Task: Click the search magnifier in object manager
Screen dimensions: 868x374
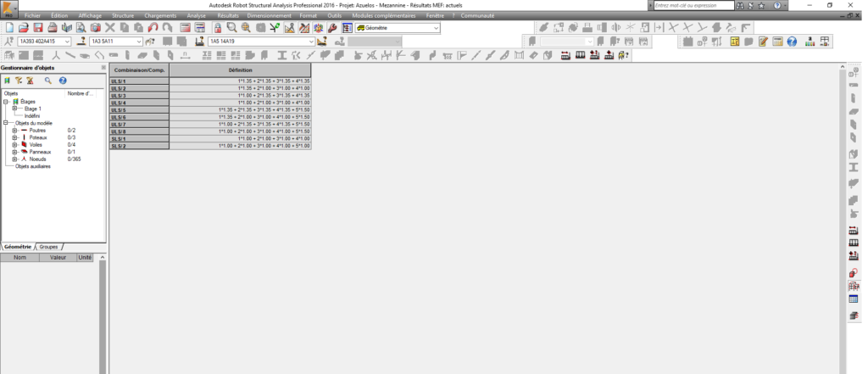Action: pos(48,81)
